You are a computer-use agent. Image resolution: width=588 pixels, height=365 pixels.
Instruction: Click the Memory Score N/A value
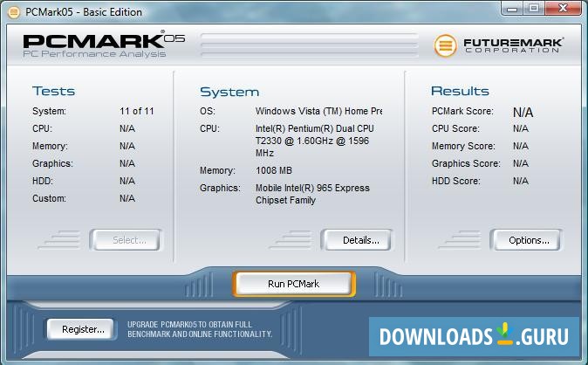tap(521, 146)
